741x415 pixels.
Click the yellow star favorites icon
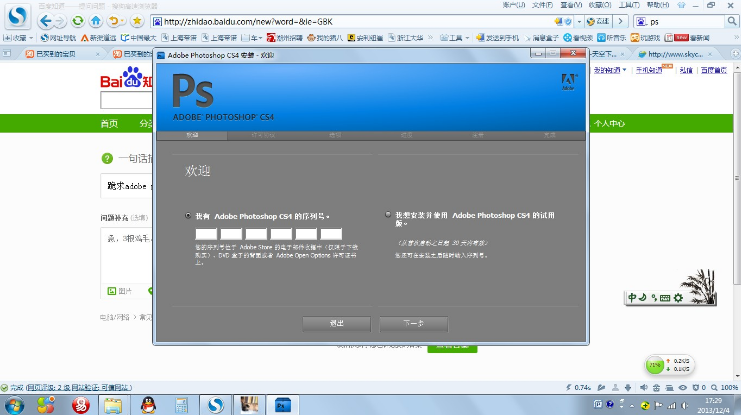click(137, 21)
